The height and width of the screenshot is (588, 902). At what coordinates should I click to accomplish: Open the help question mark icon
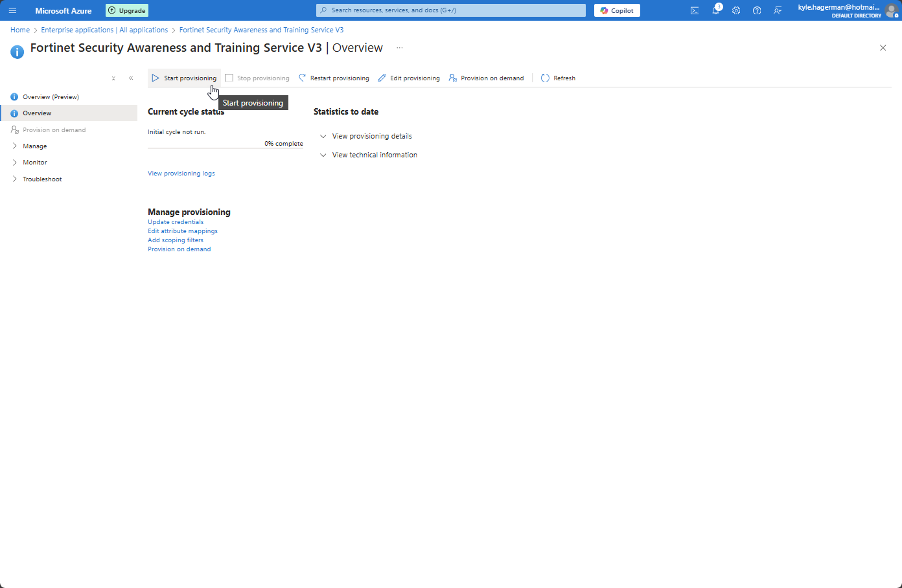pyautogui.click(x=757, y=10)
